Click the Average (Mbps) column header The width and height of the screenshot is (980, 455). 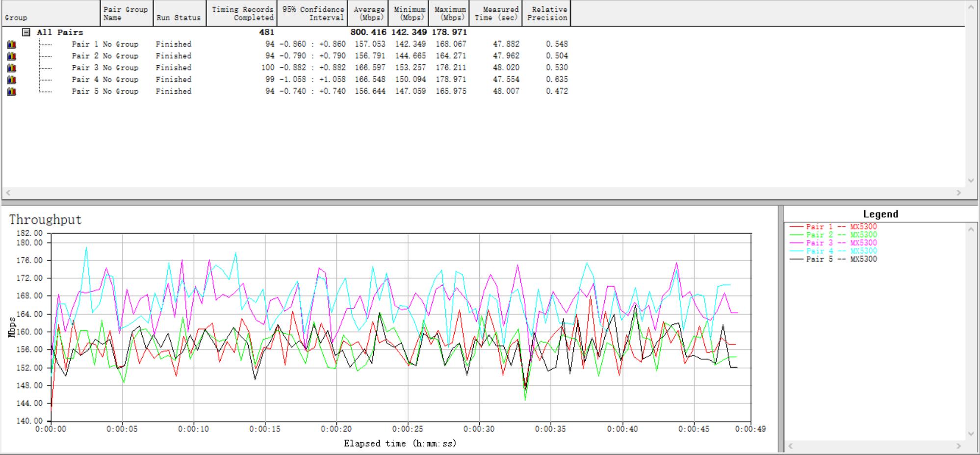[x=368, y=13]
